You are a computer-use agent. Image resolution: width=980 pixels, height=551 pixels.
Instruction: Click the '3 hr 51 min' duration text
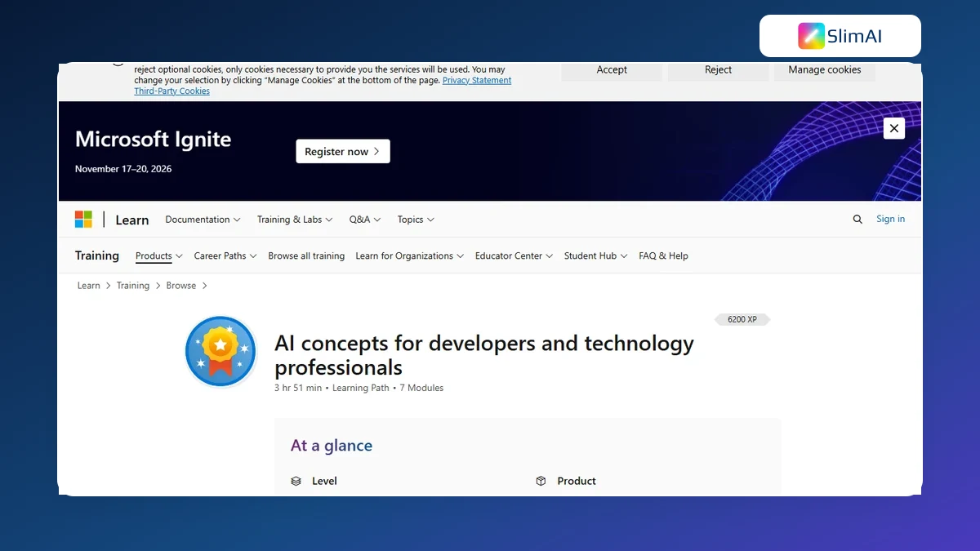coord(298,388)
